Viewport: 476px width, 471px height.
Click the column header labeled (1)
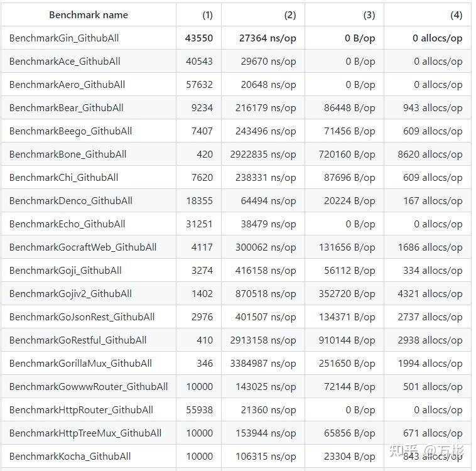[x=207, y=14]
